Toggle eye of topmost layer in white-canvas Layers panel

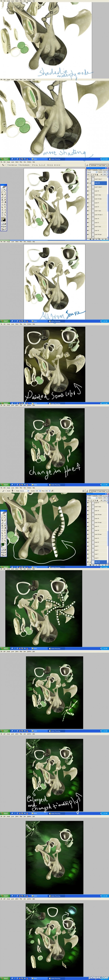(88, 179)
